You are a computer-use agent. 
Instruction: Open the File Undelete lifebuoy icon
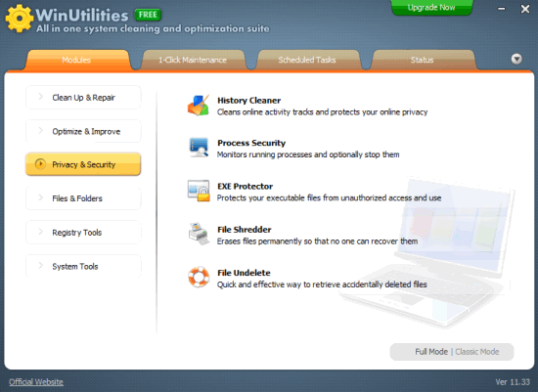[x=199, y=277]
